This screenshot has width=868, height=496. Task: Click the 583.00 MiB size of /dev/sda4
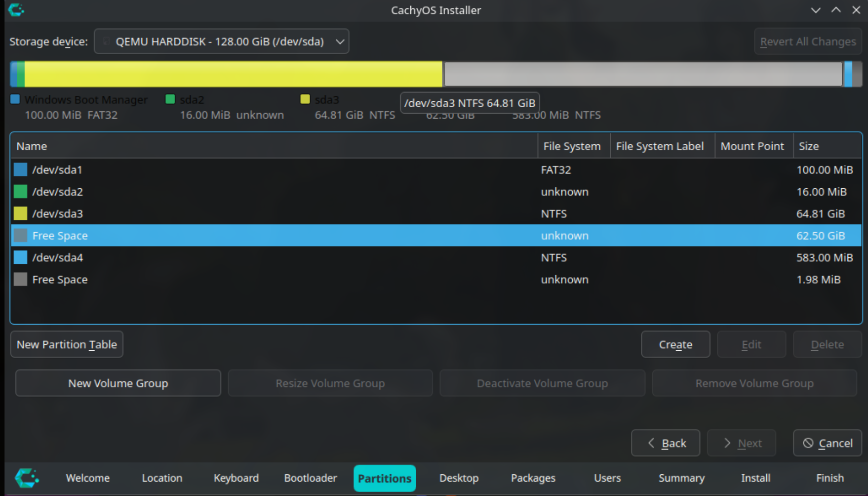[x=825, y=257]
